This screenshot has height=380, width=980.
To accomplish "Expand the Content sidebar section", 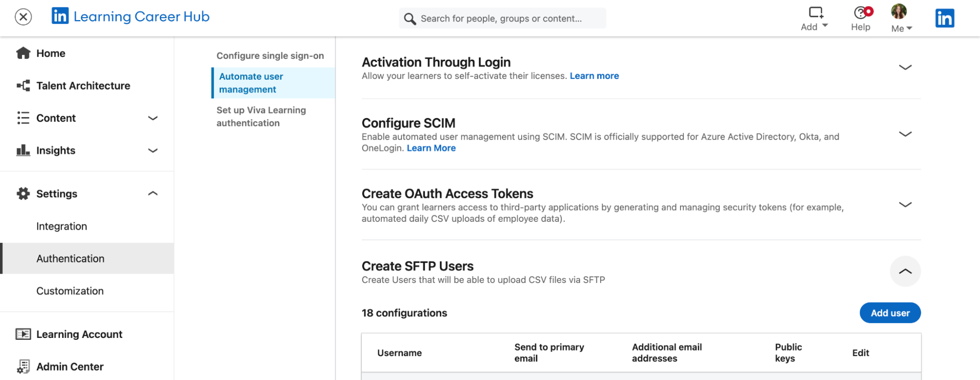I will click(153, 118).
